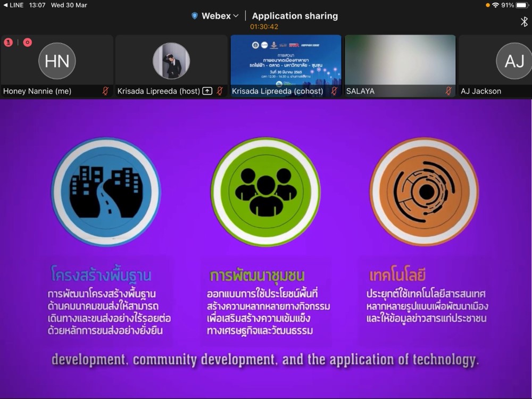Viewport: 532px width, 399px height.
Task: Tap the HN avatar of Honey Nannie
Action: pos(57,61)
